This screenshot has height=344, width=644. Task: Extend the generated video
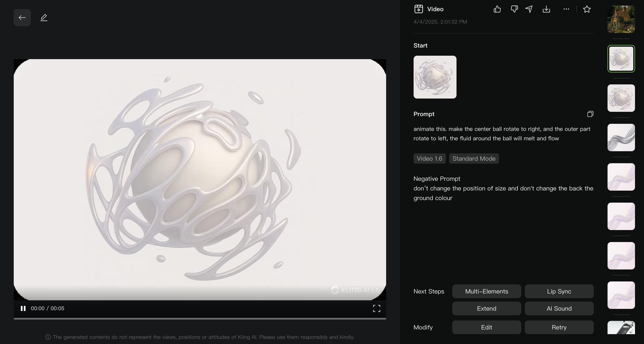[486, 308]
